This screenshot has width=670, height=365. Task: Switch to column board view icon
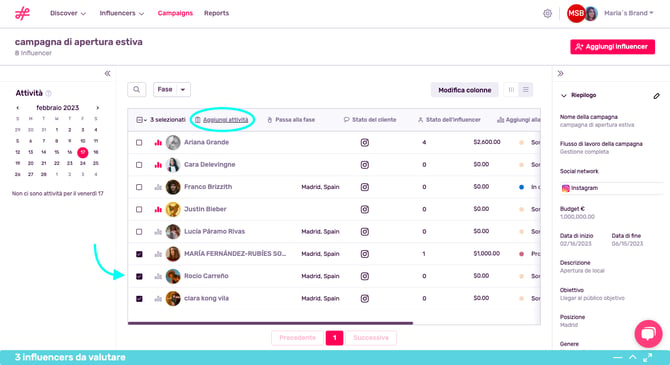pyautogui.click(x=511, y=90)
